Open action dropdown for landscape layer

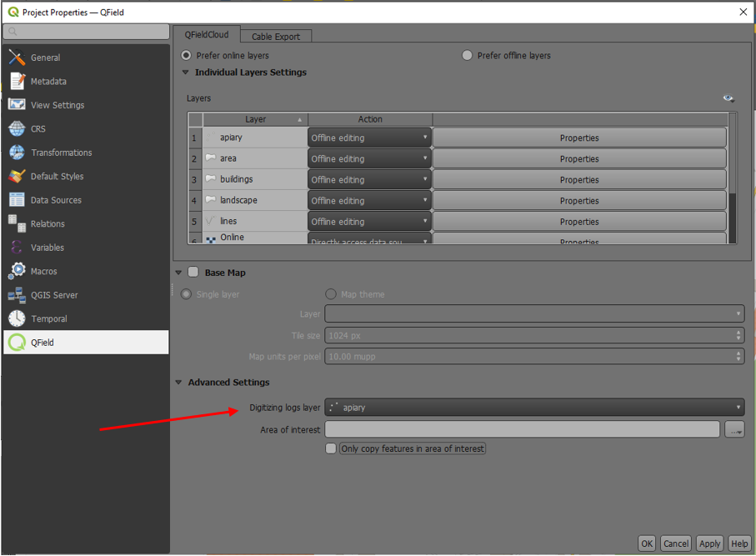369,201
